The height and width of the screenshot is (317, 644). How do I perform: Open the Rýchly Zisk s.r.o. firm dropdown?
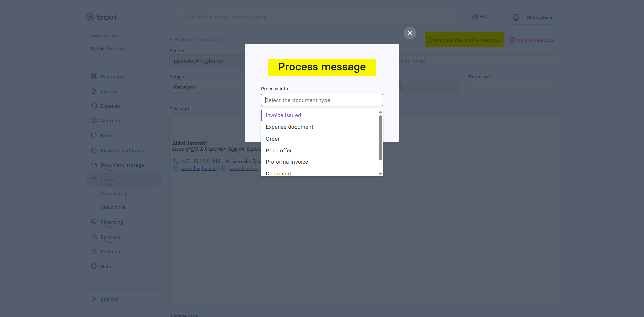point(124,49)
